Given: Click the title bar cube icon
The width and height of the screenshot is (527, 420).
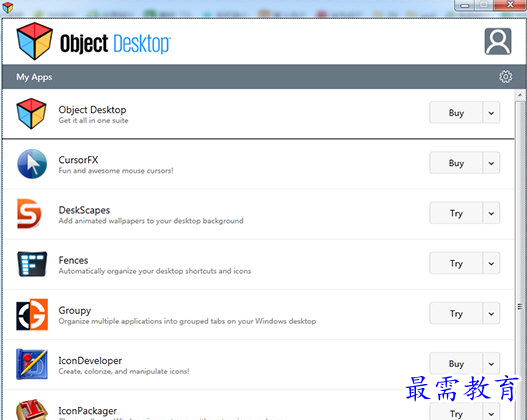Looking at the screenshot, I should tap(7, 7).
